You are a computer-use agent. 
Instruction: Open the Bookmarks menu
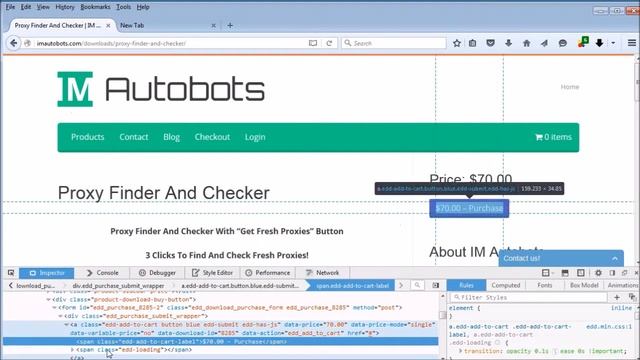pos(95,7)
